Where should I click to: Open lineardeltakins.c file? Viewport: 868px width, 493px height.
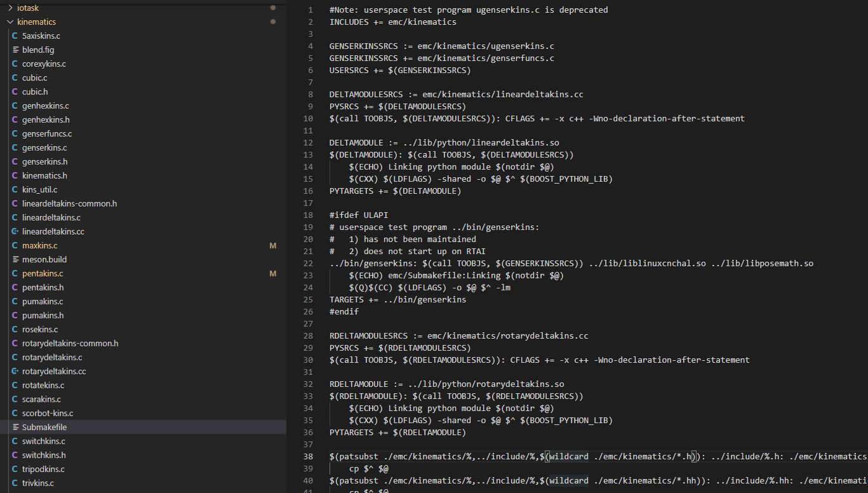point(51,217)
